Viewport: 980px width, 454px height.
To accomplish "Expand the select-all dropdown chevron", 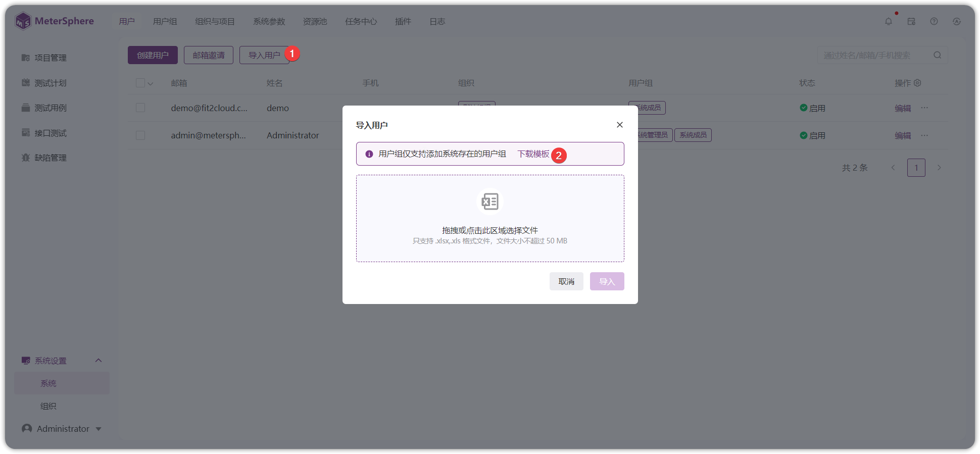I will click(151, 83).
